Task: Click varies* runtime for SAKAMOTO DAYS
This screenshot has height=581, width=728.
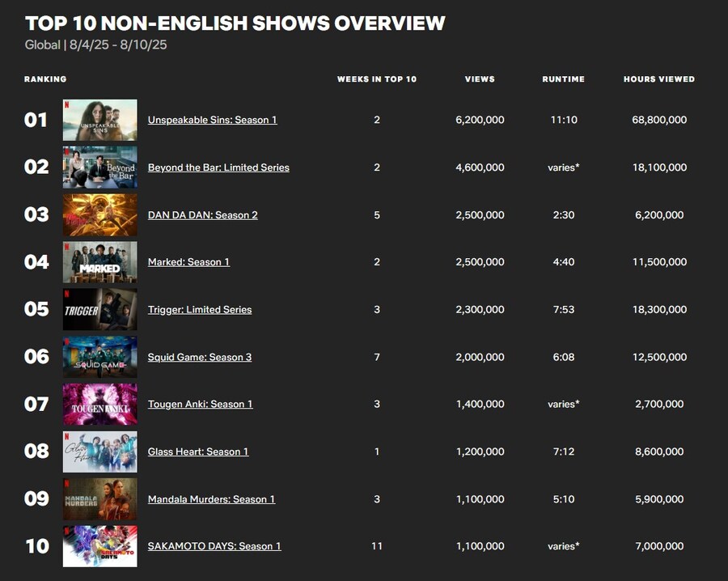Action: (564, 546)
